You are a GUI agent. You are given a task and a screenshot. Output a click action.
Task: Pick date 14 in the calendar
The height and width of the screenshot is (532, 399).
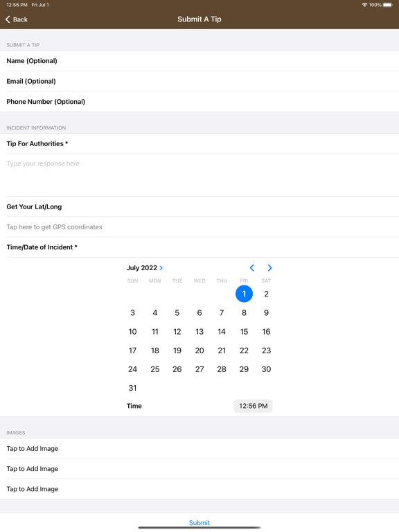coord(222,332)
